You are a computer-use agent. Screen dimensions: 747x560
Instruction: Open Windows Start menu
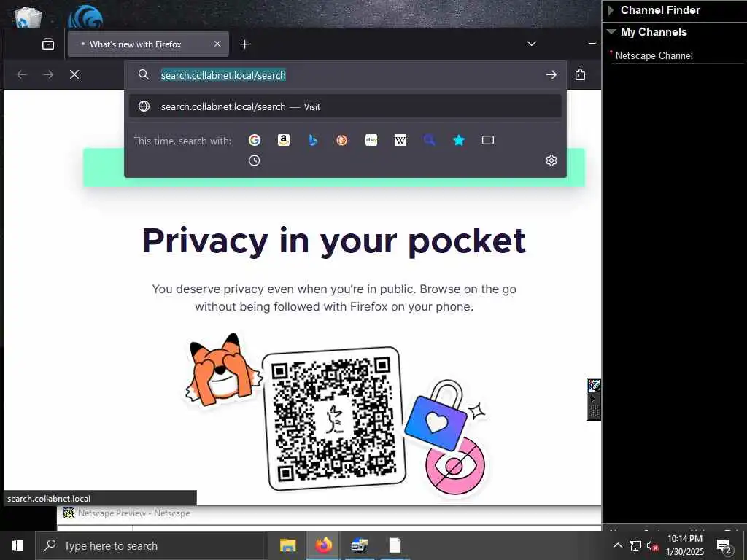[18, 545]
